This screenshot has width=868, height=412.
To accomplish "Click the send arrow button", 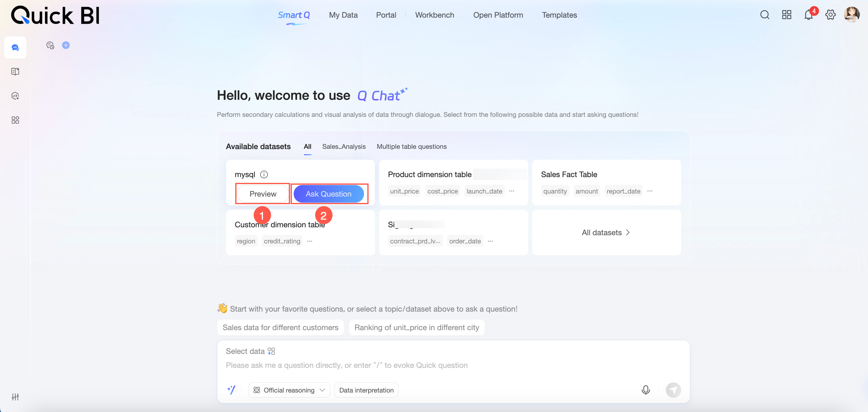I will click(673, 390).
